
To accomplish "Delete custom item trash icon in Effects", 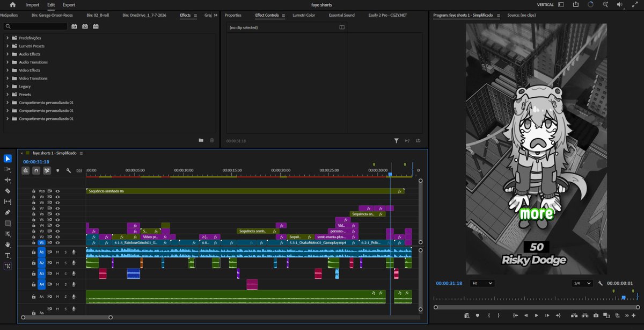I will coord(211,140).
